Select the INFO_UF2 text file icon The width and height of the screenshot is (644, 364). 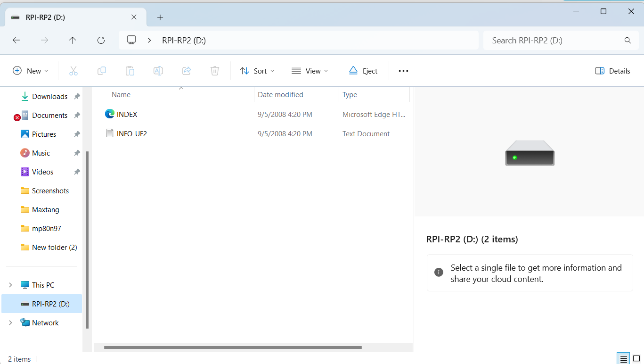(x=110, y=133)
